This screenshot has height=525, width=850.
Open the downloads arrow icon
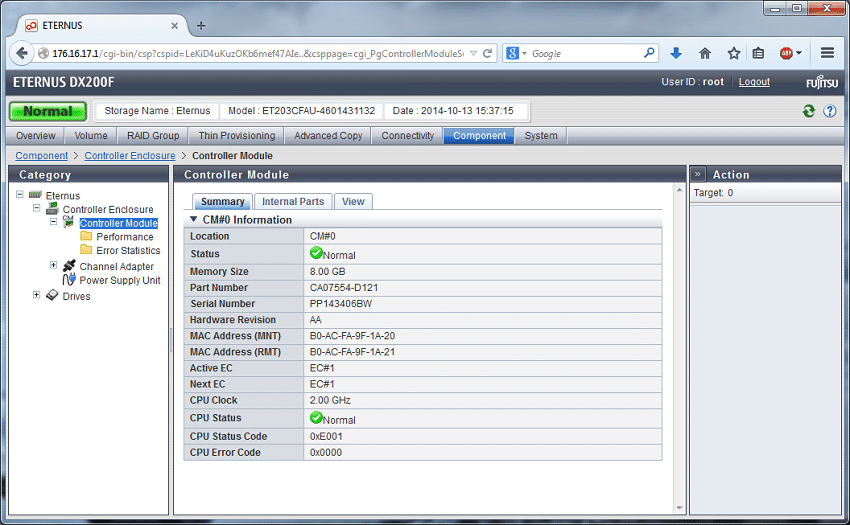pyautogui.click(x=675, y=53)
